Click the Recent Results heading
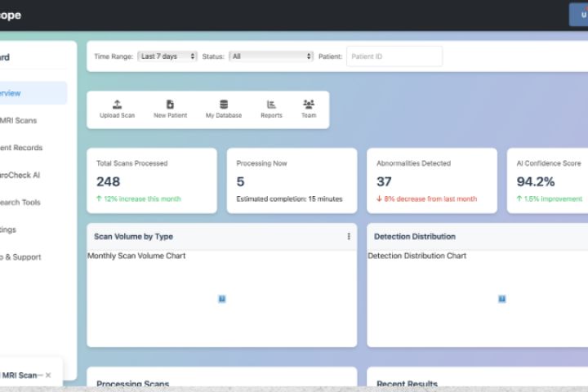The width and height of the screenshot is (588, 392). tap(407, 383)
